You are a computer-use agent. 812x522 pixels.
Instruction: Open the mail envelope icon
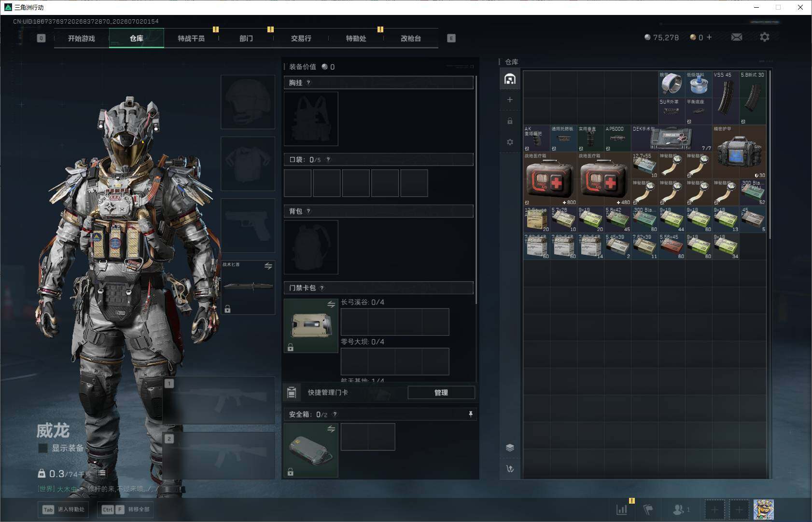click(x=737, y=37)
